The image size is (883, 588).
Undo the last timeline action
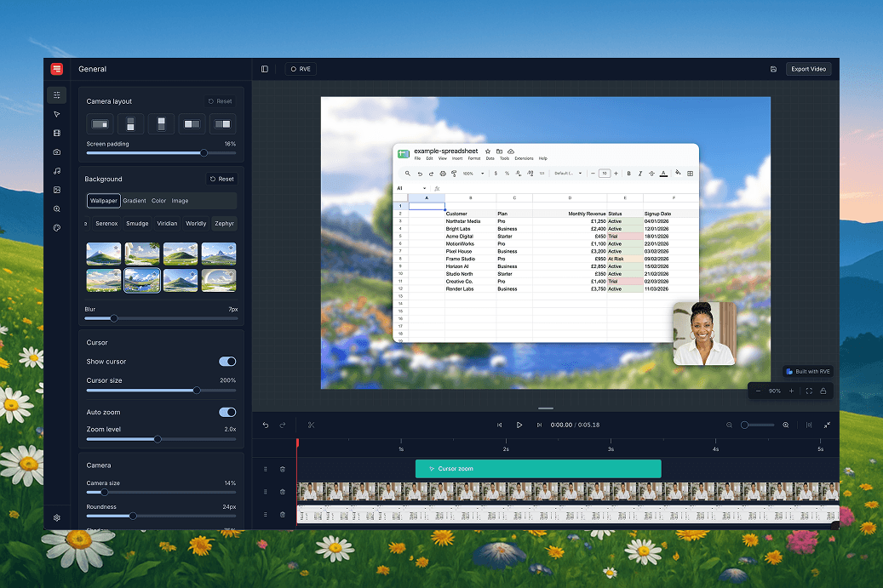[x=266, y=425]
